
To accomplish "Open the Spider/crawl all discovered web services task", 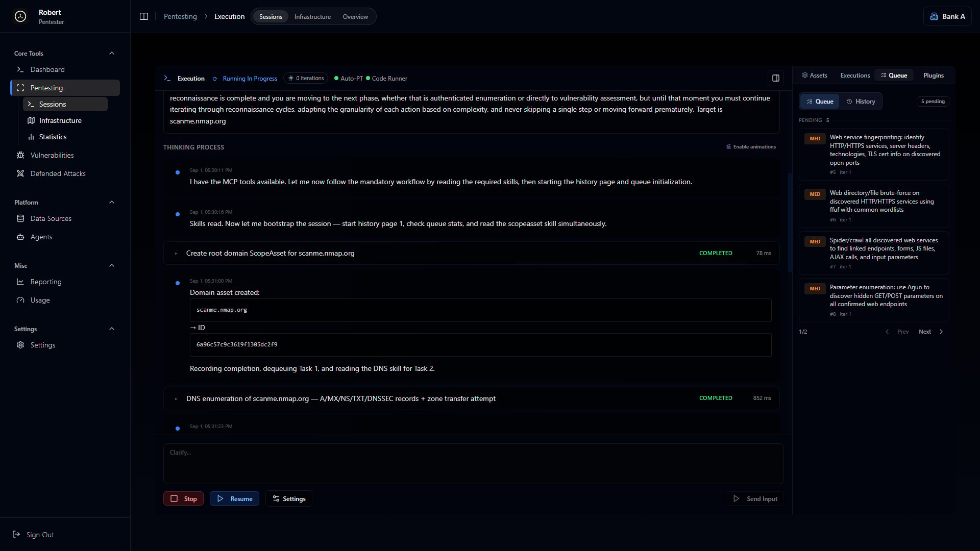I will [x=874, y=253].
